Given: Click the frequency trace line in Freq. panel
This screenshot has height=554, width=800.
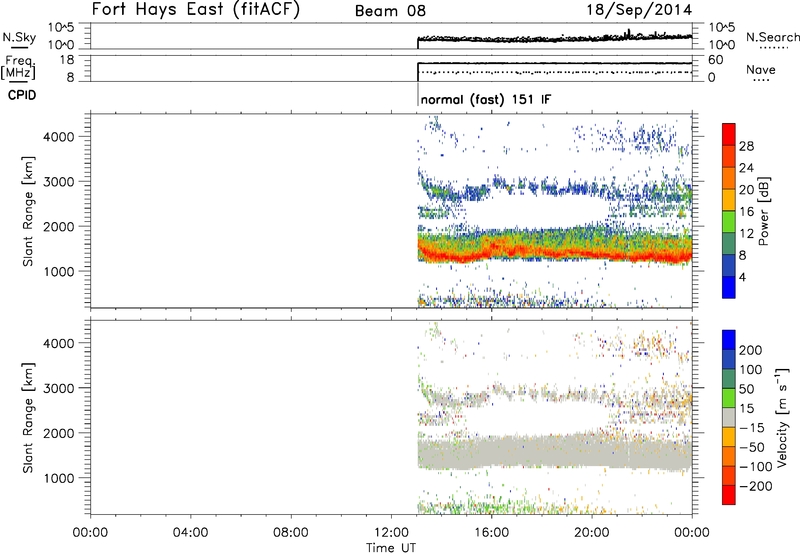Looking at the screenshot, I should pos(555,63).
